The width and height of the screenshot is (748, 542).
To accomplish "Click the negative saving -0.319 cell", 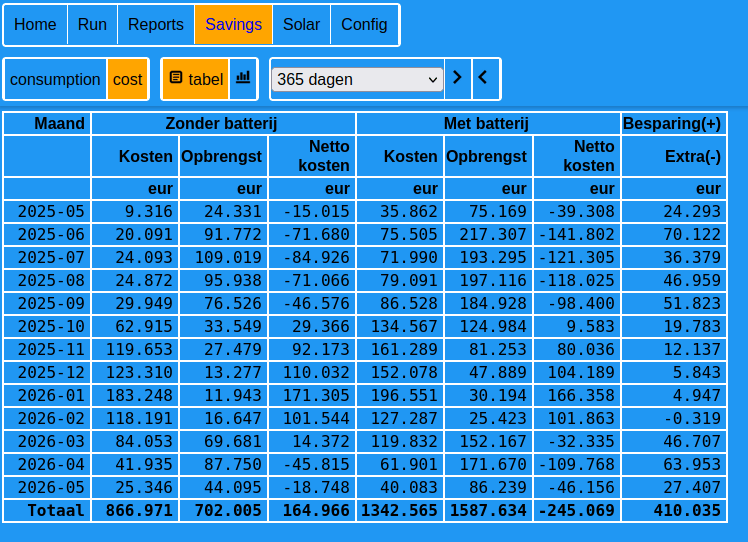I will click(674, 418).
